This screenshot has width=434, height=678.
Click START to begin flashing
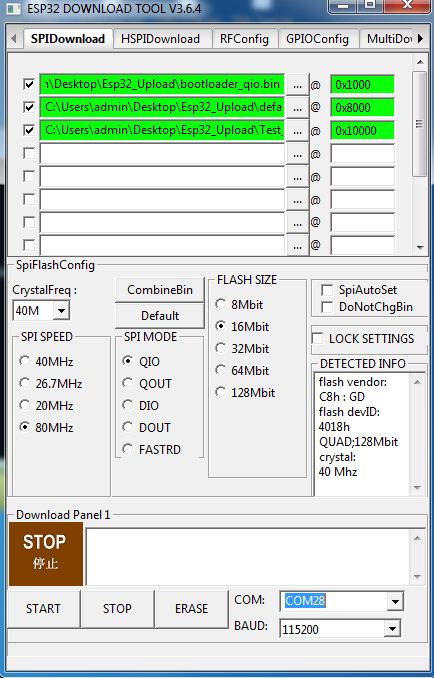(x=43, y=609)
